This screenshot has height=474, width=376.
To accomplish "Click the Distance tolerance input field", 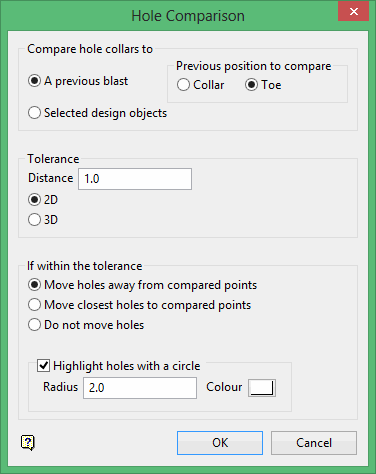I will [x=135, y=179].
